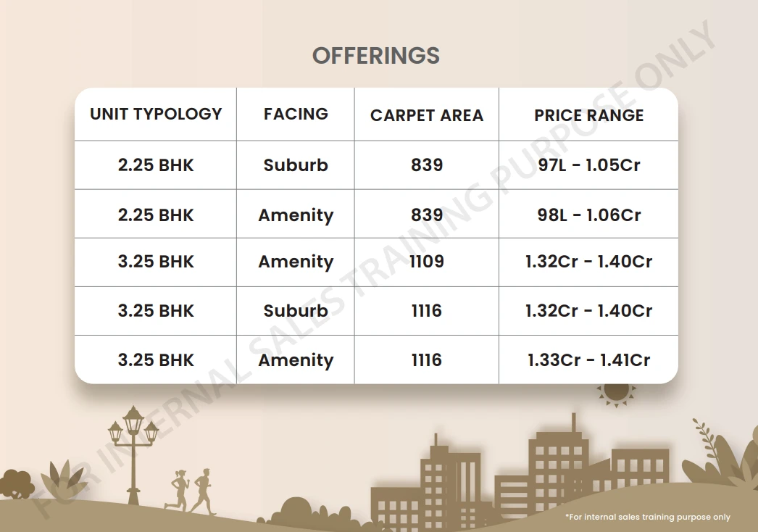The width and height of the screenshot is (758, 532).
Task: Click the first row's Suburb facing cell
Action: coord(296,165)
